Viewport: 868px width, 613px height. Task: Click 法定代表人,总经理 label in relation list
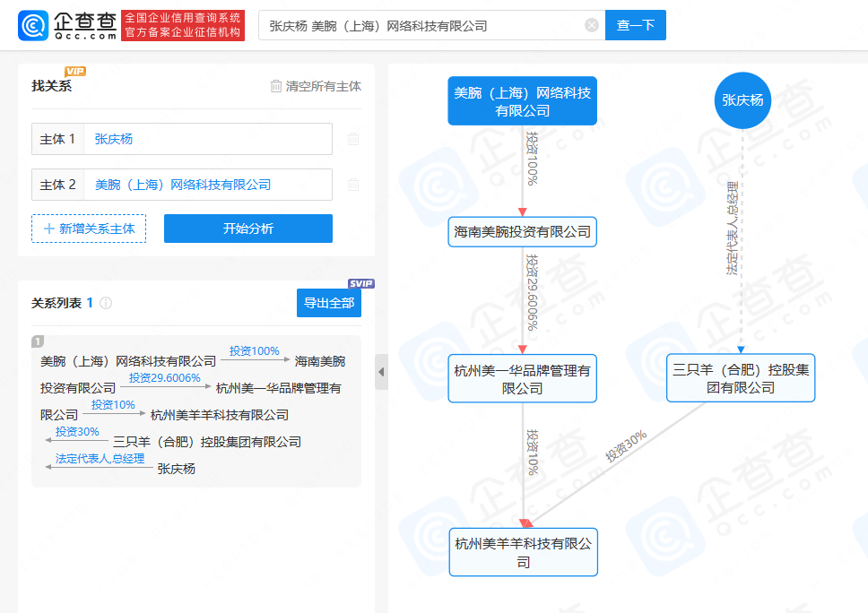100,459
